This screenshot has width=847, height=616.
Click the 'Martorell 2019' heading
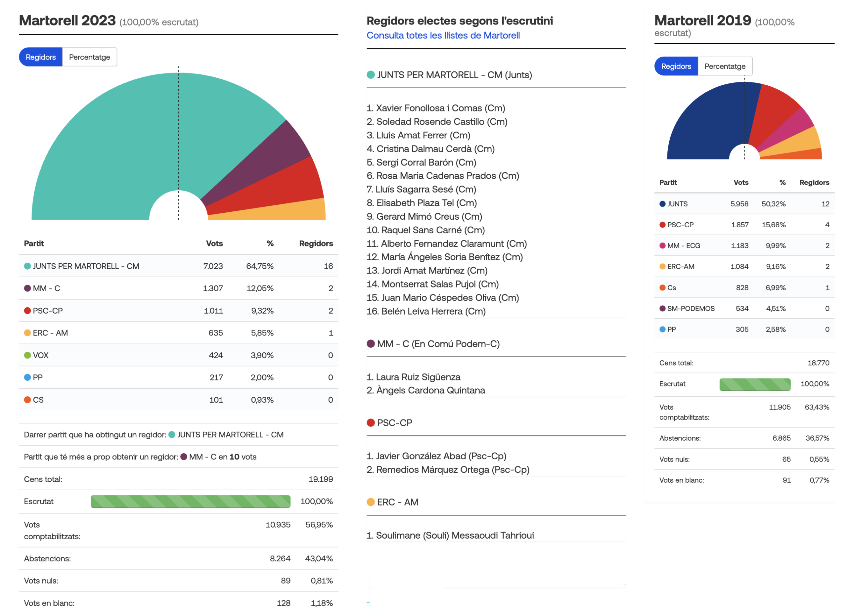[702, 21]
